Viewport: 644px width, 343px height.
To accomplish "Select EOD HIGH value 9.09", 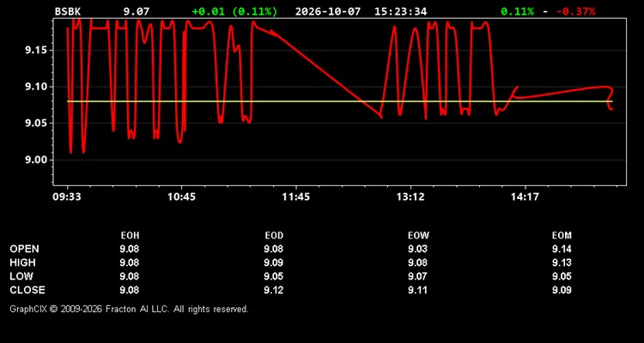I will coord(274,262).
